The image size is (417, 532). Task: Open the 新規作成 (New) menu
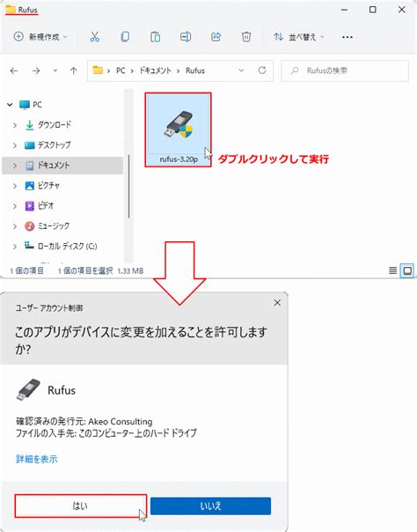coord(40,37)
